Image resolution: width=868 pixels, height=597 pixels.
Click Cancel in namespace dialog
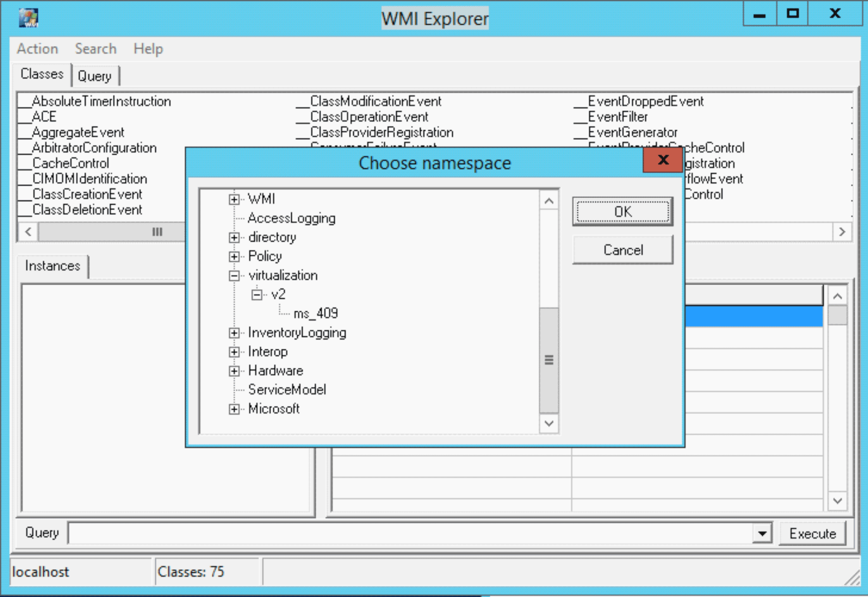(623, 250)
